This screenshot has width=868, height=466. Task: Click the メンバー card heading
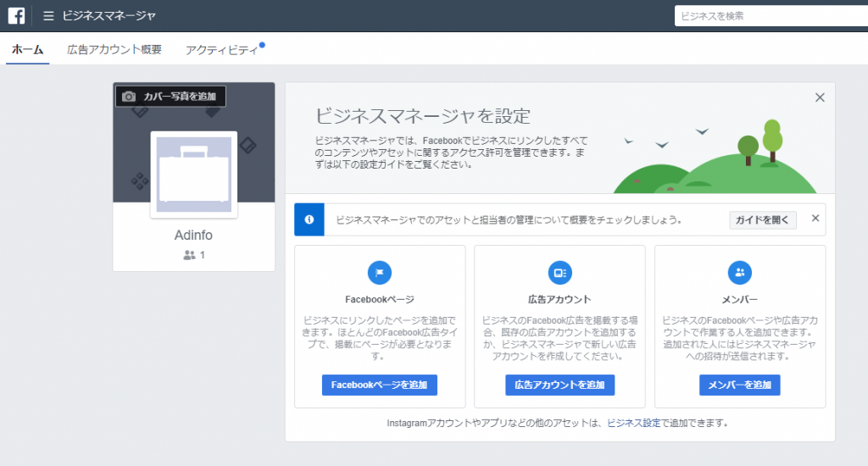[x=739, y=299]
